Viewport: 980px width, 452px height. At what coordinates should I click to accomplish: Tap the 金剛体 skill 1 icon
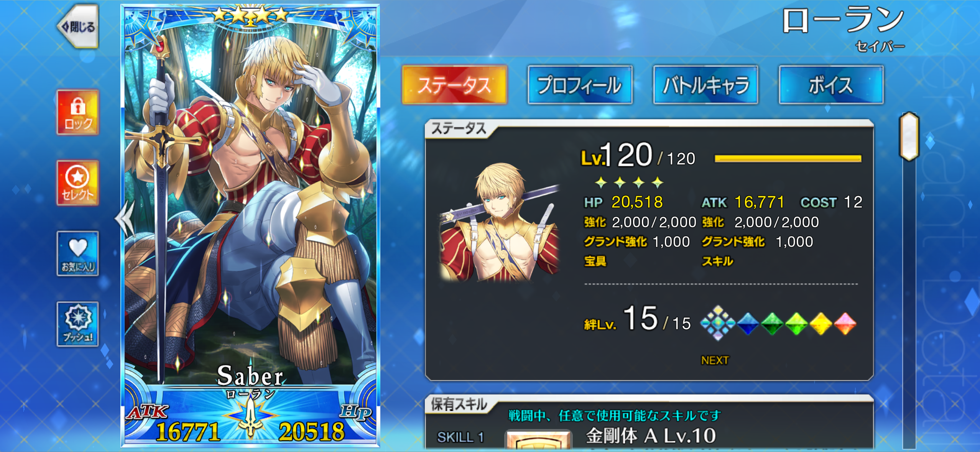tap(539, 440)
